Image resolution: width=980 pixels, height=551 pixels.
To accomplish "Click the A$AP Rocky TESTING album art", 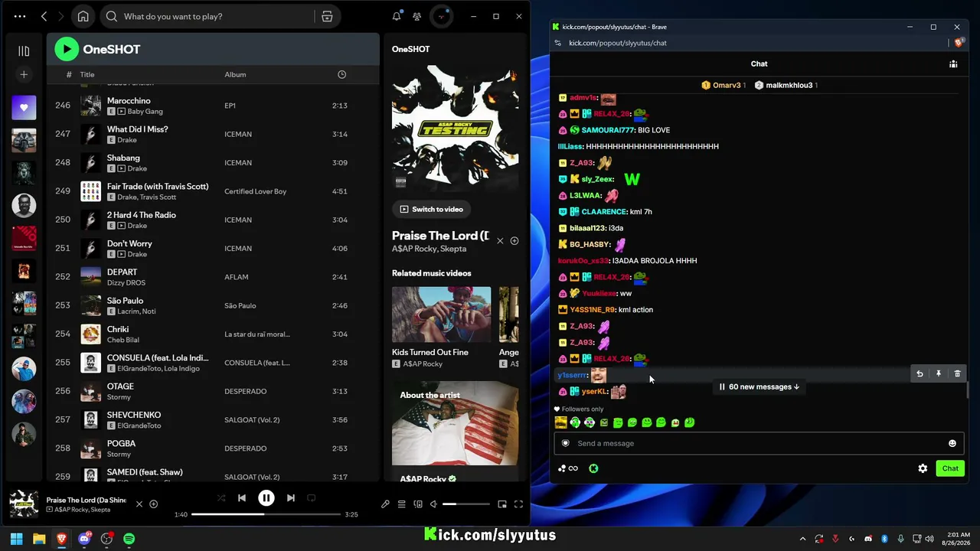I will click(455, 127).
